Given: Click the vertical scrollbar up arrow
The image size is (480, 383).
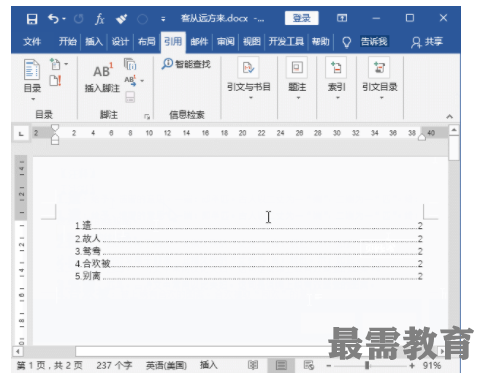Looking at the screenshot, I should [x=454, y=130].
